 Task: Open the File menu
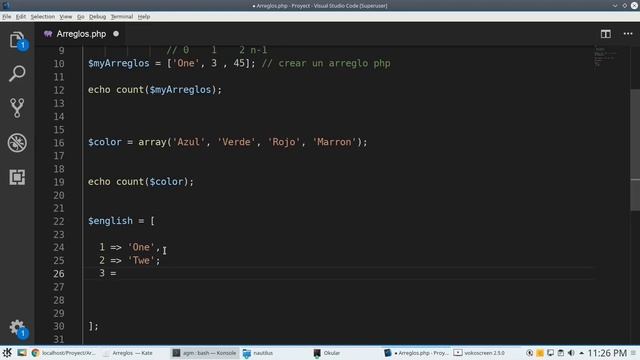[7, 16]
